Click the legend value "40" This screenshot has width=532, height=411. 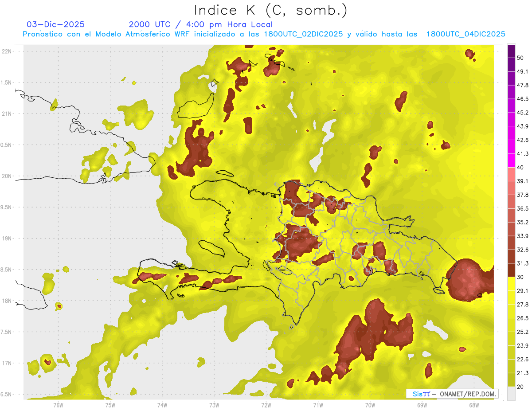click(520, 167)
